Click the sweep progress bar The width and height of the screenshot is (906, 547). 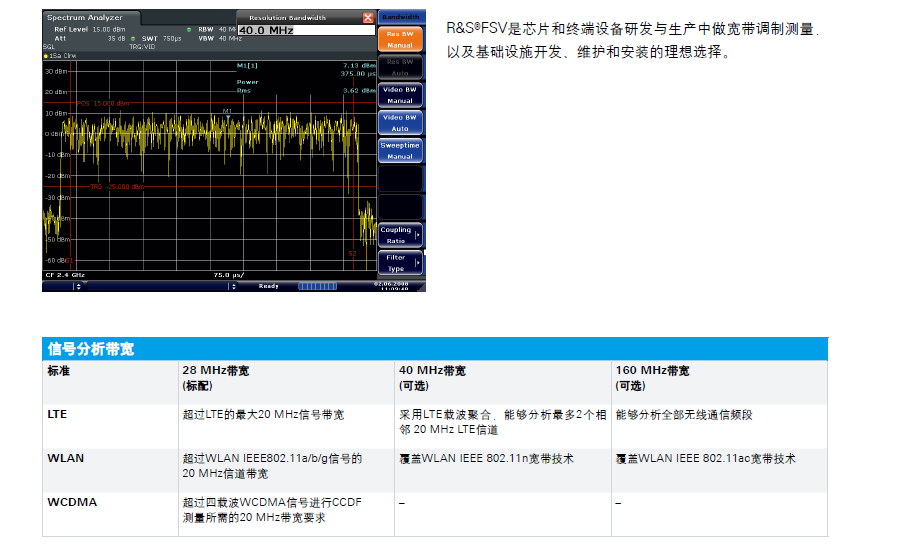(x=317, y=286)
